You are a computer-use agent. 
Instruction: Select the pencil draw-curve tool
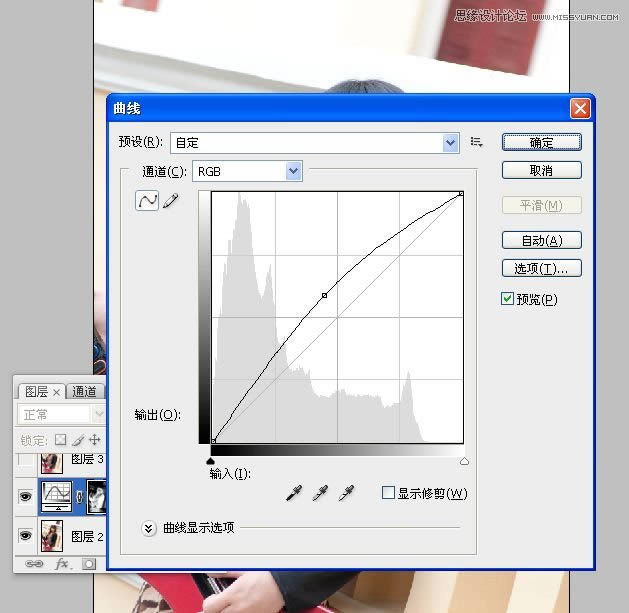[x=171, y=201]
